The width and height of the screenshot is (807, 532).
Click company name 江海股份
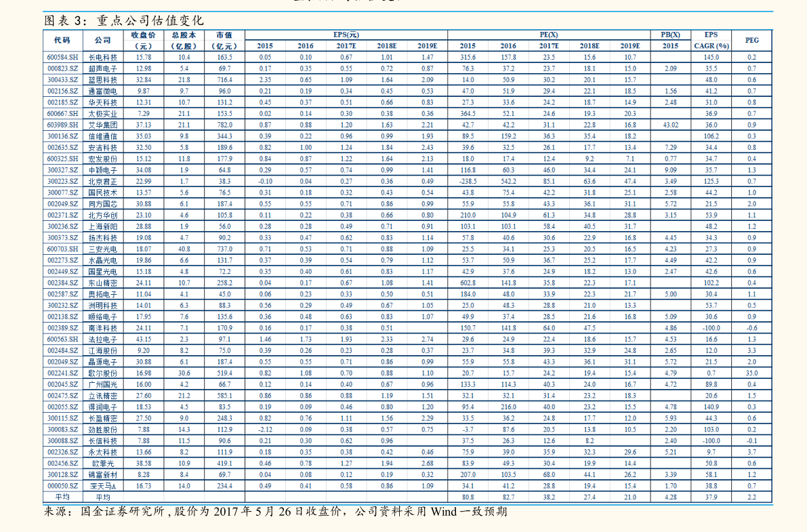[102, 351]
